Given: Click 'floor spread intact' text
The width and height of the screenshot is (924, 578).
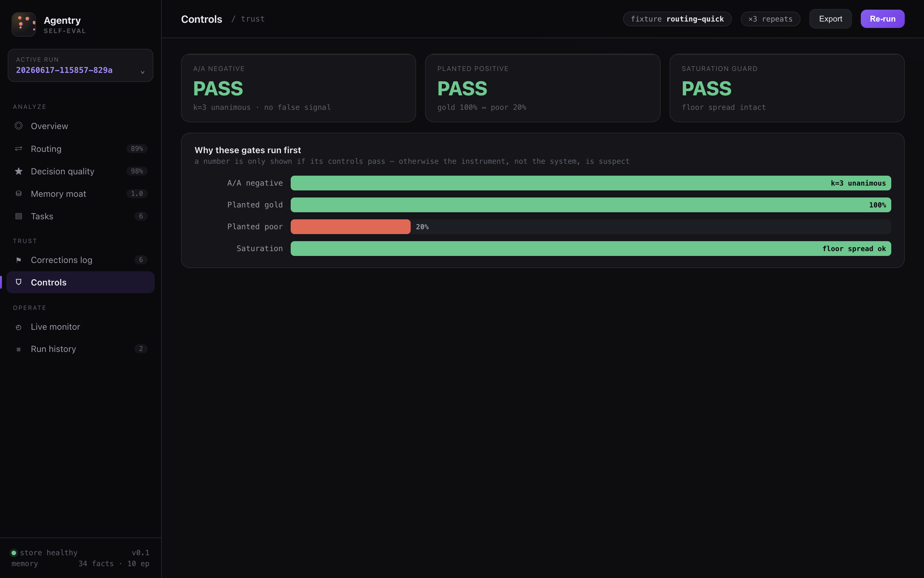Looking at the screenshot, I should pos(723,108).
